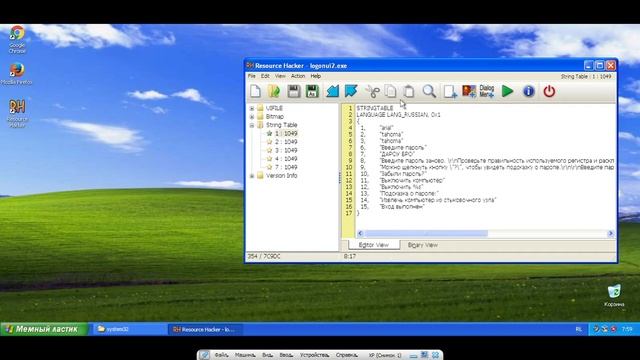Viewport: 640px width, 360px height.
Task: Click the Paste clipboard icon
Action: click(x=409, y=91)
